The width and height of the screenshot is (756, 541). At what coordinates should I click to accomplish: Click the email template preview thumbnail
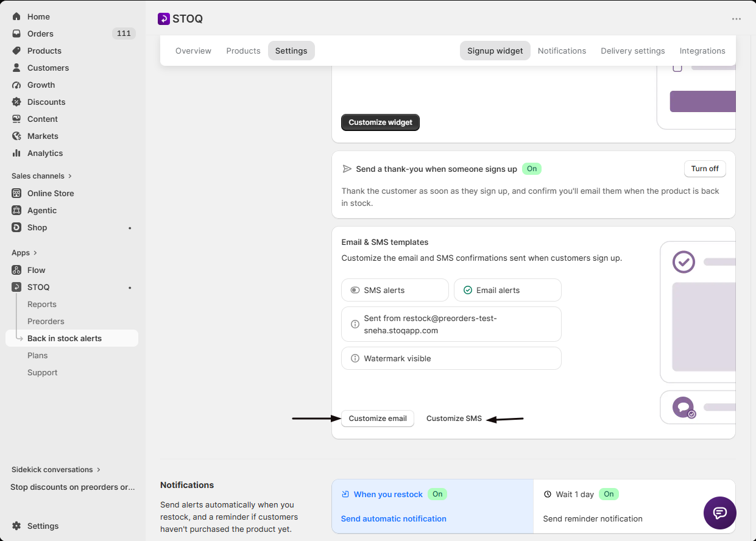[698, 312]
